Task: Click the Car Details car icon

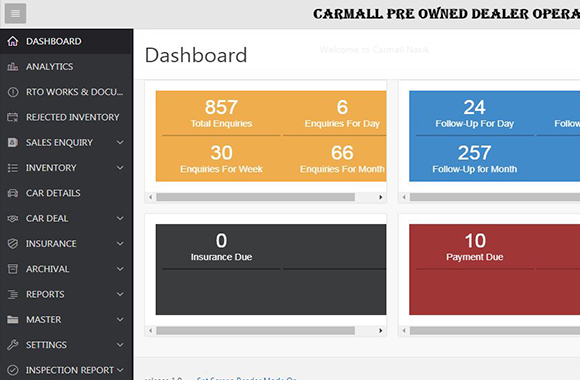Action: 13,193
